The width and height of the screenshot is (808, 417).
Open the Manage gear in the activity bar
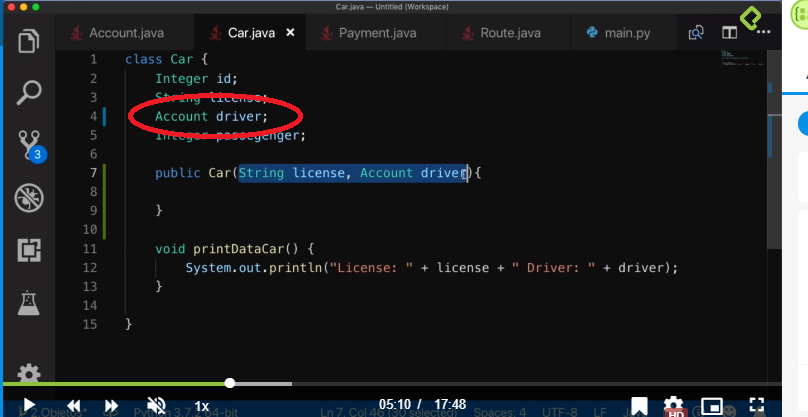(29, 374)
